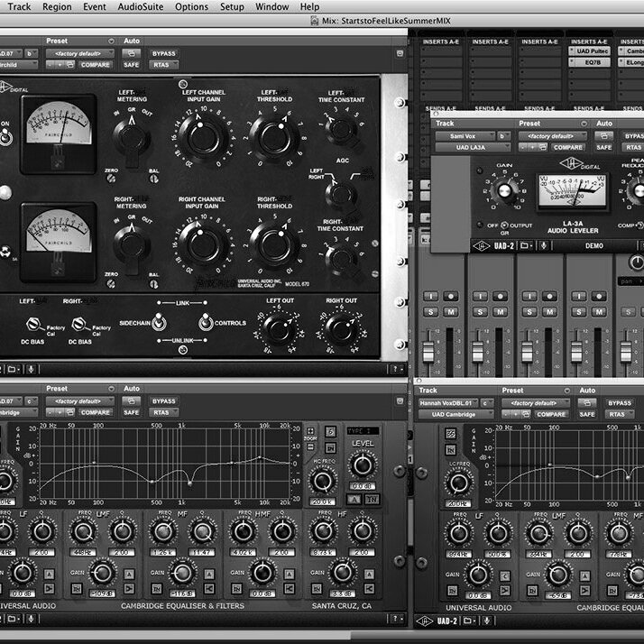644x644 pixels.
Task: Click the microphone icon on Fairchild bottom toolbar
Action: pos(31,369)
